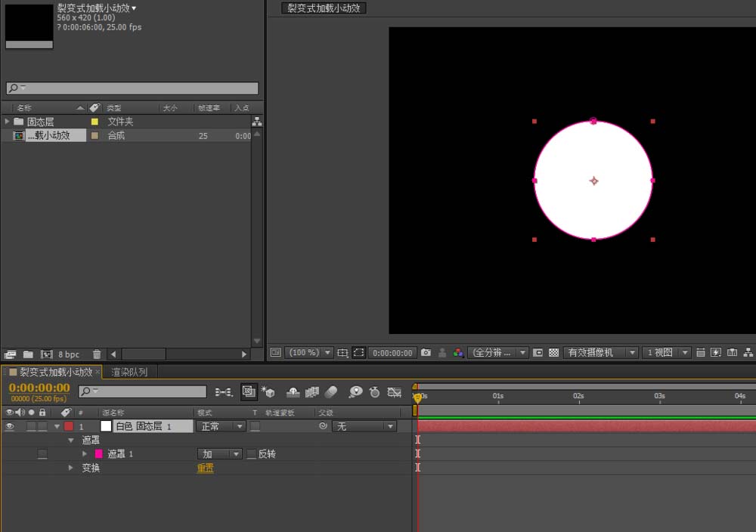Expand the 变换 transform properties

pyautogui.click(x=71, y=468)
